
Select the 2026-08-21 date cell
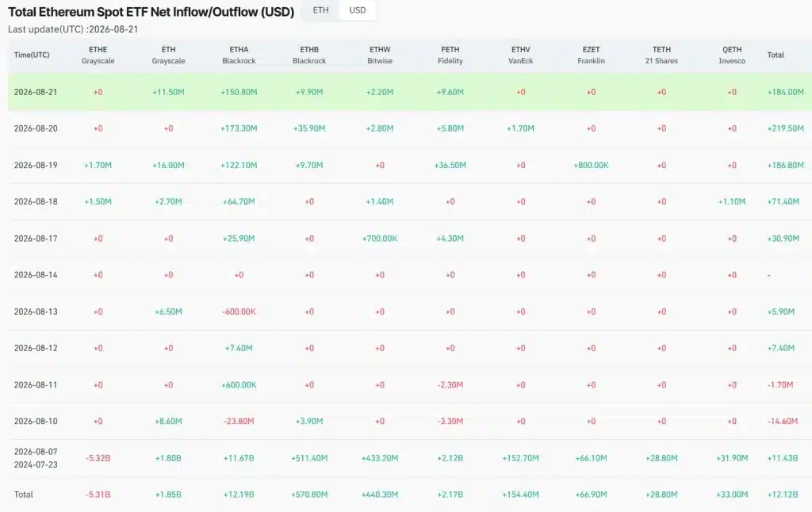click(x=35, y=92)
